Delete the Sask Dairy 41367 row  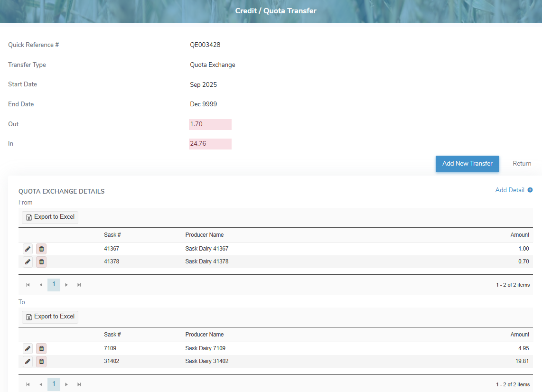(41, 249)
